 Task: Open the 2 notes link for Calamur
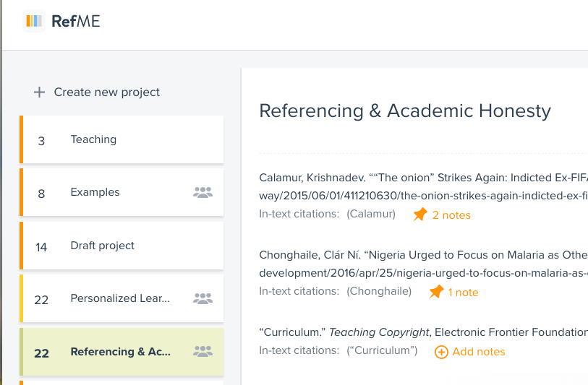click(x=451, y=215)
